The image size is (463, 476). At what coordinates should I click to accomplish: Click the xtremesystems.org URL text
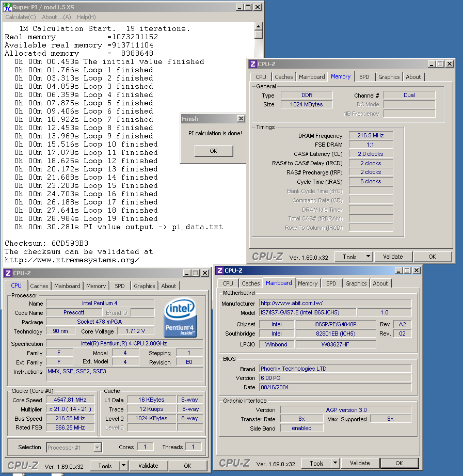click(72, 260)
